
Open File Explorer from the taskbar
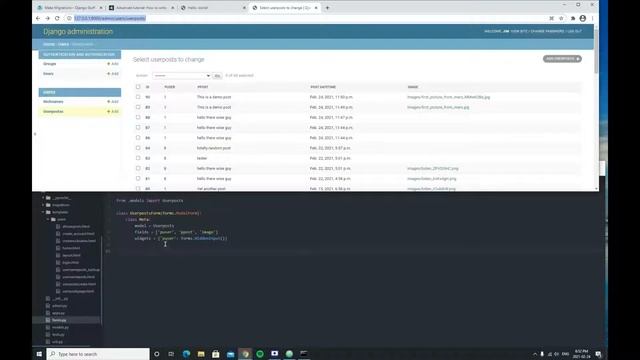201,354
